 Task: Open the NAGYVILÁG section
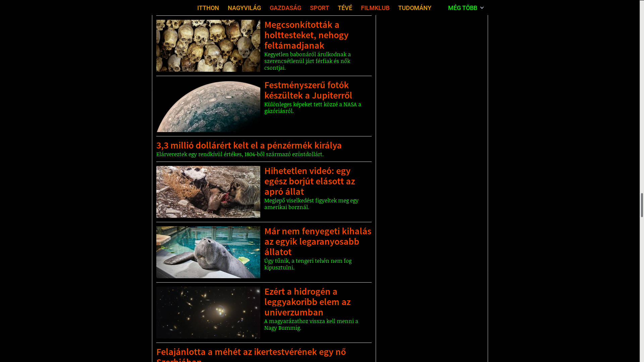(x=244, y=8)
